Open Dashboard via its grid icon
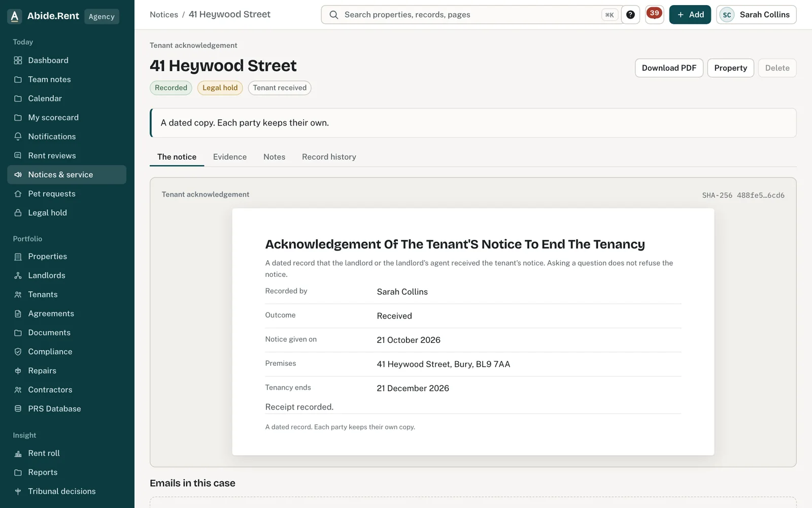 coord(18,60)
